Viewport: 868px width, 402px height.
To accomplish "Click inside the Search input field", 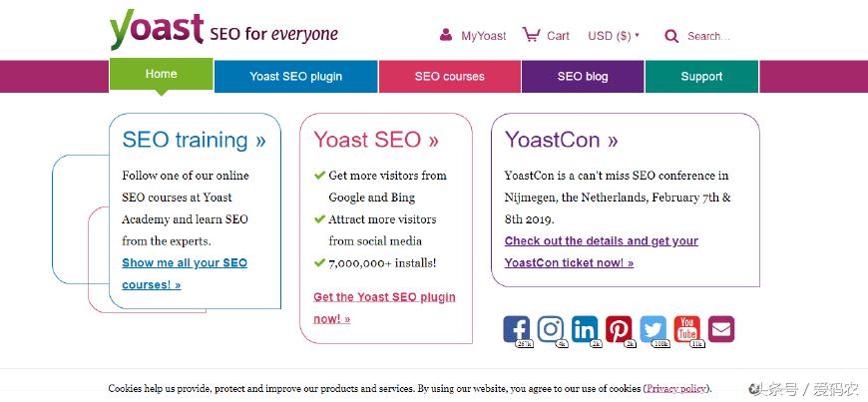I will [x=709, y=37].
